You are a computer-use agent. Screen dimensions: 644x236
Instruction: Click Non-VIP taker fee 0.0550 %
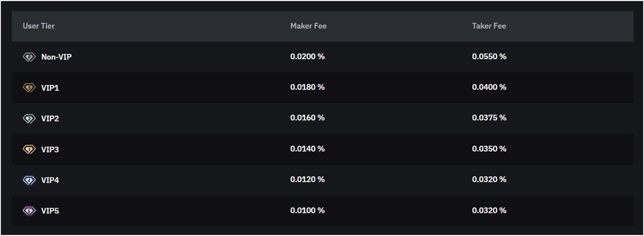(489, 56)
